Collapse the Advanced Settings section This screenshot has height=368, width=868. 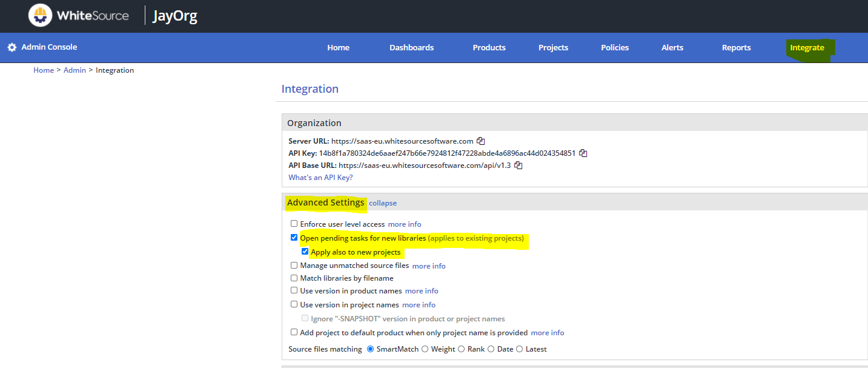382,202
